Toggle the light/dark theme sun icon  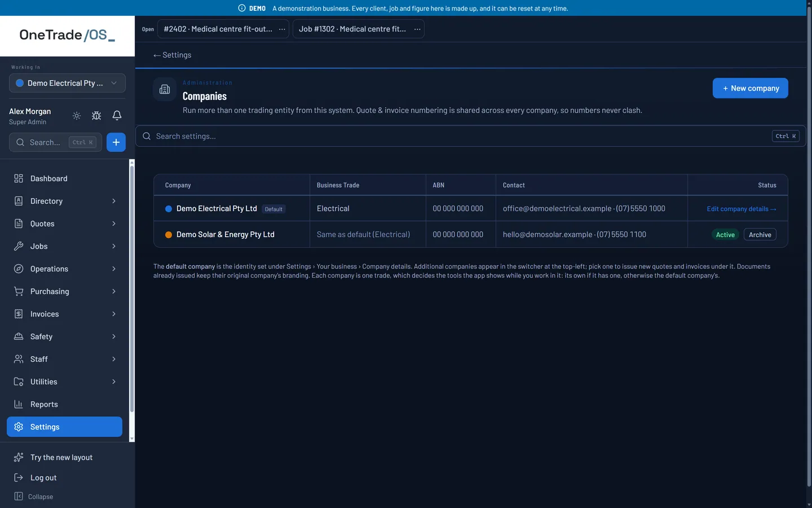[x=77, y=116]
